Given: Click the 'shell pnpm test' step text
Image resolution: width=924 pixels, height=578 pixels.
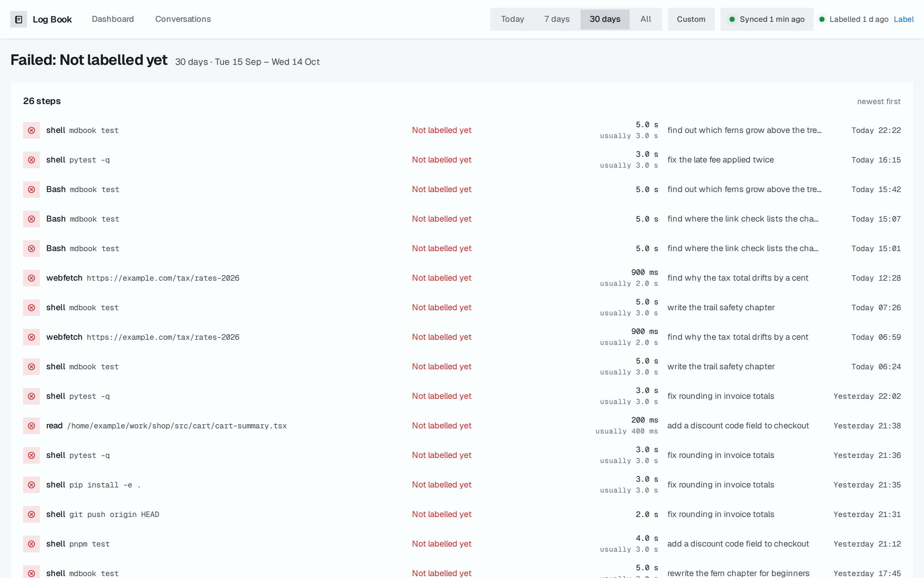Looking at the screenshot, I should [78, 544].
